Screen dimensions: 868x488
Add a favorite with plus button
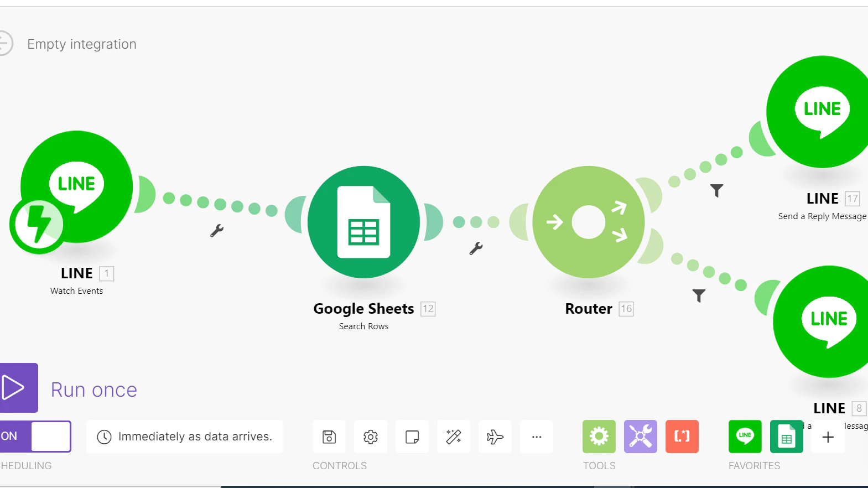828,437
